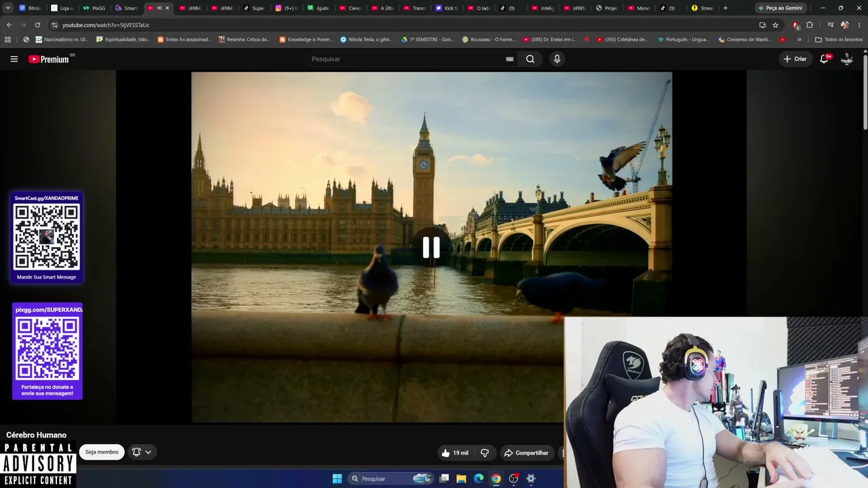Open the Cérebro Humano channel name
Viewport: 868px width, 488px height.
click(37, 435)
